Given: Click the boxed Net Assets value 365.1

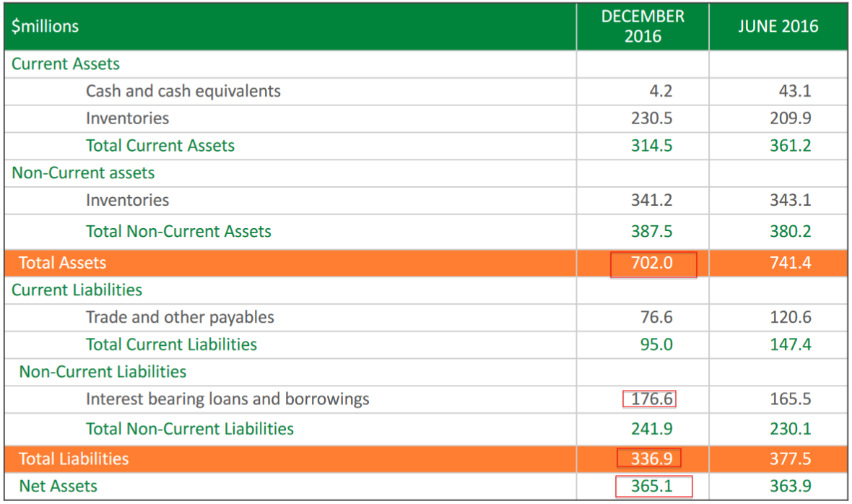Looking at the screenshot, I should coord(653,487).
